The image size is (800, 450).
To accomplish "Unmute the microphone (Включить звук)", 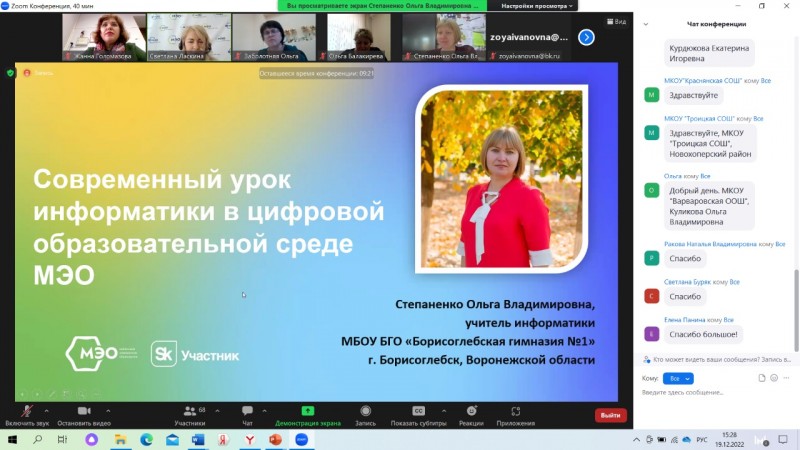I will (26, 412).
